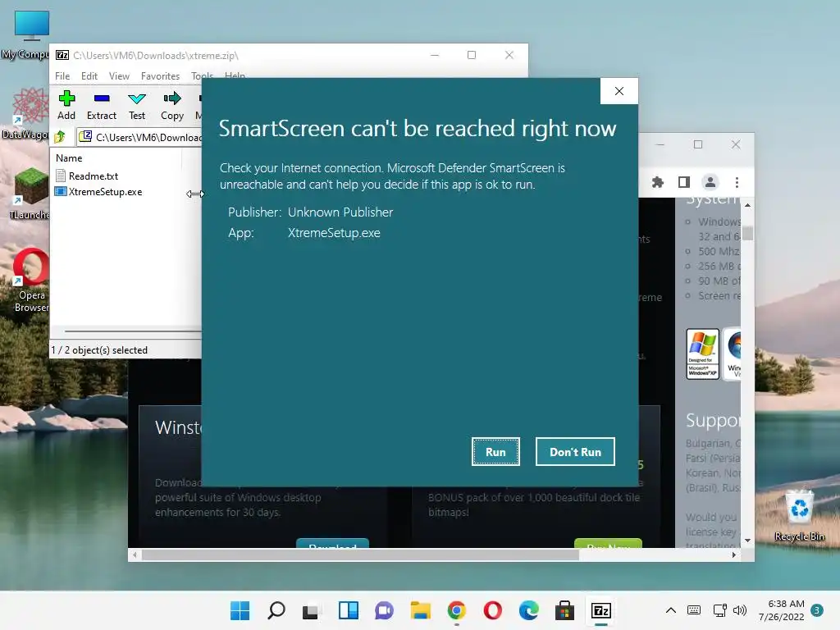Open the Edit menu in 7-Zip

click(x=89, y=76)
